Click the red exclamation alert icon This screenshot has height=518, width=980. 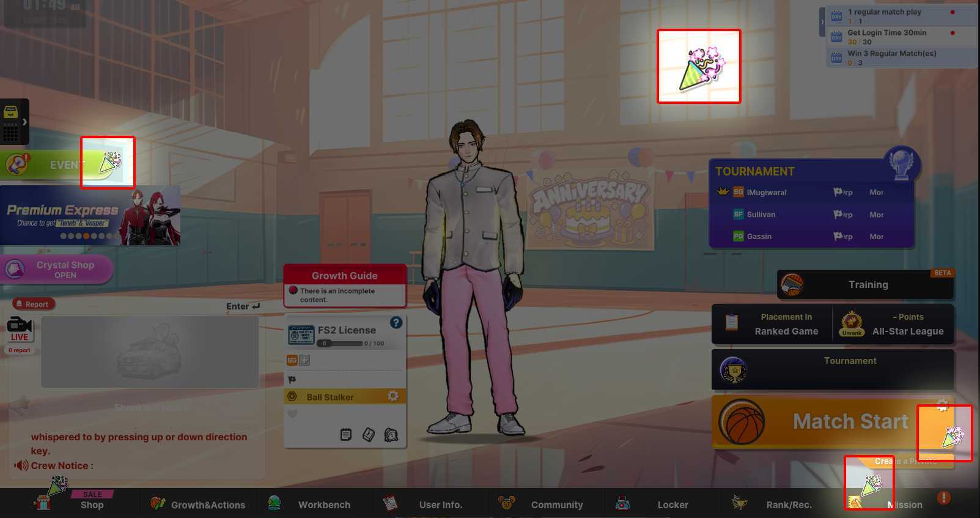click(x=943, y=498)
